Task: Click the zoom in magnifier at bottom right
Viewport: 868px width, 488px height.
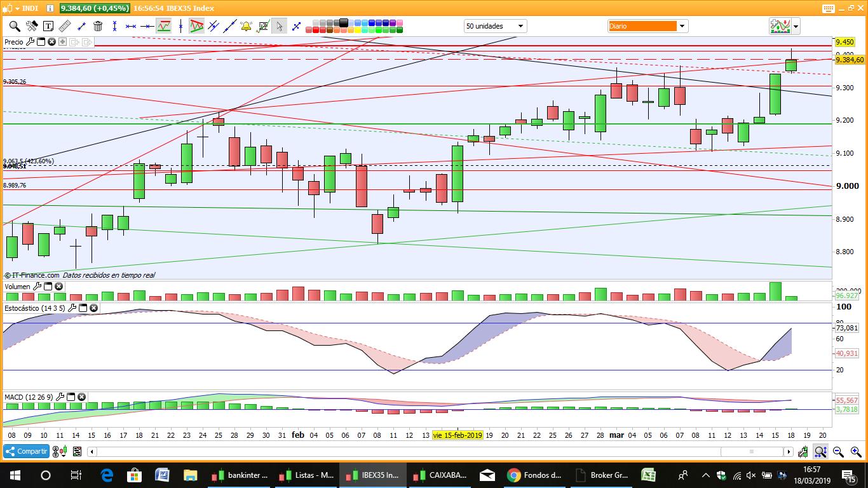Action: (x=856, y=452)
